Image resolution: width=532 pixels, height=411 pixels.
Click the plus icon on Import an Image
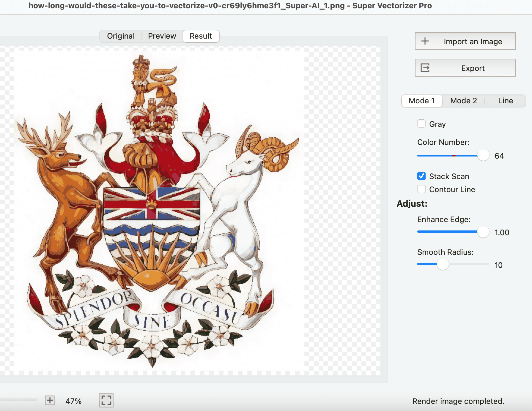pyautogui.click(x=425, y=41)
